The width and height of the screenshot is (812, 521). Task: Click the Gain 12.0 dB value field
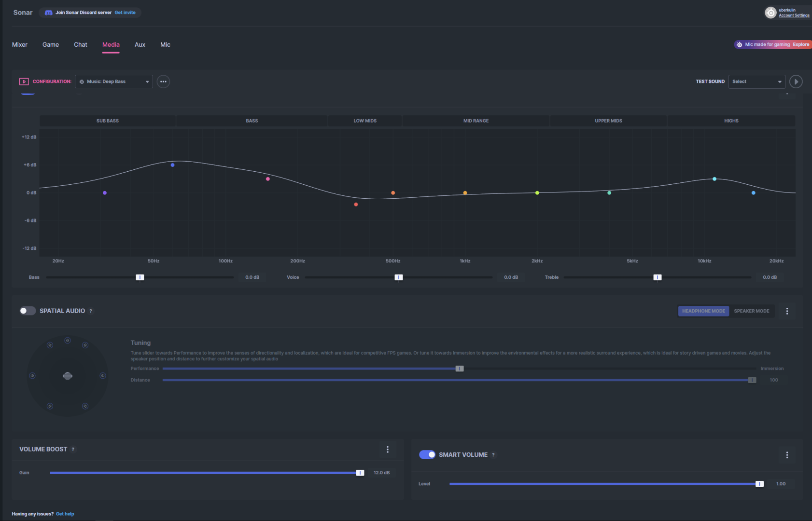point(382,473)
